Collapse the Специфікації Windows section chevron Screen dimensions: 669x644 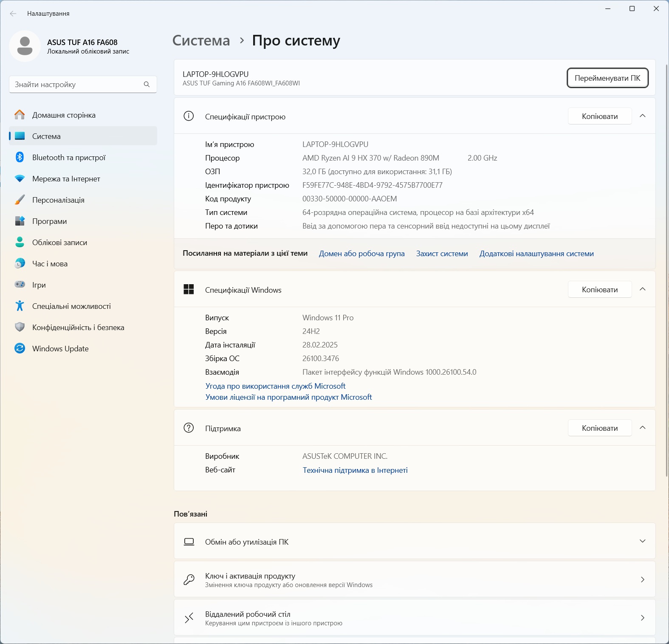(x=643, y=289)
